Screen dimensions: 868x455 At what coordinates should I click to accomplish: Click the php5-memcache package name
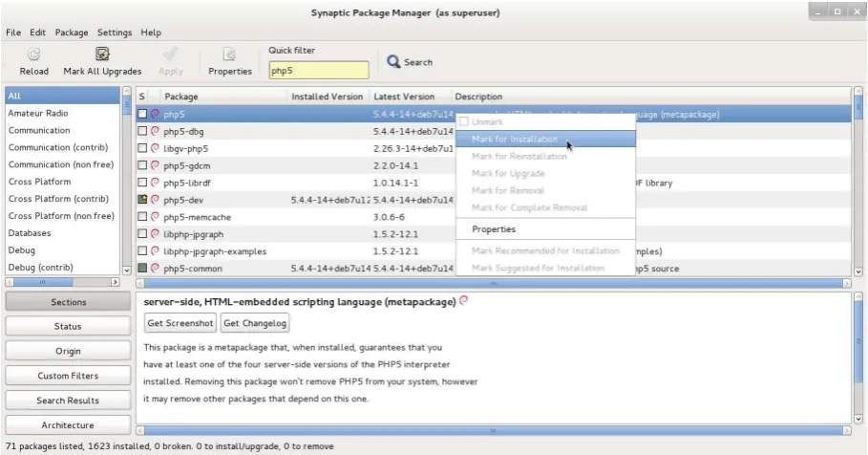197,217
